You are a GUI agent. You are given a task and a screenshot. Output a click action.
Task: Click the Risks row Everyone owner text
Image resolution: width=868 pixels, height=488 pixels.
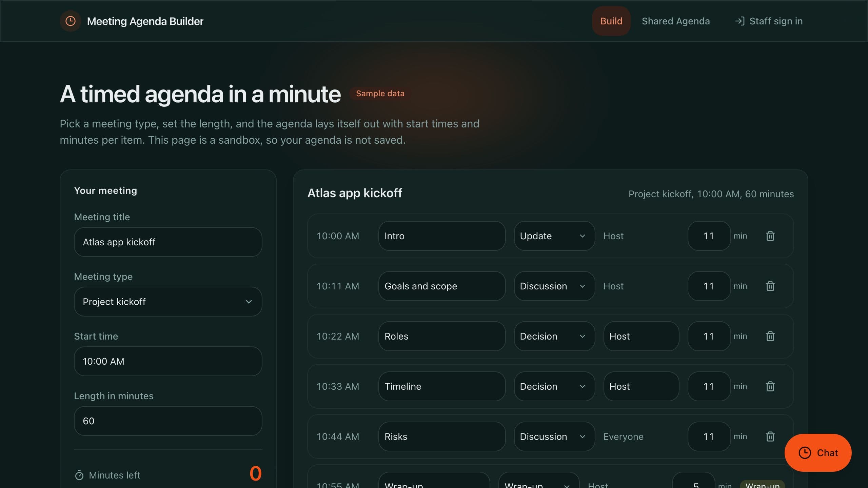[x=623, y=436]
